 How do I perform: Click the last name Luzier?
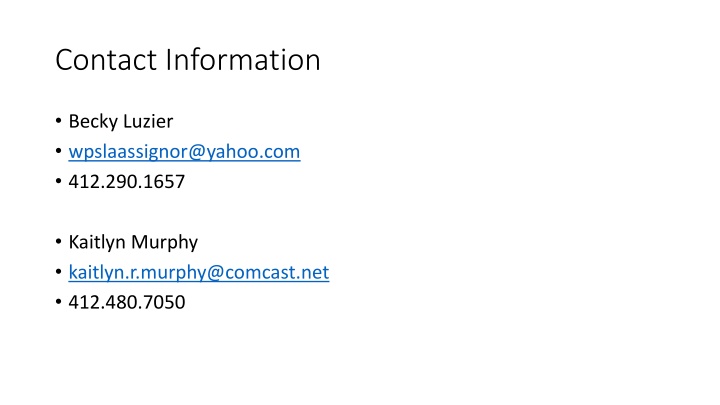click(x=148, y=122)
